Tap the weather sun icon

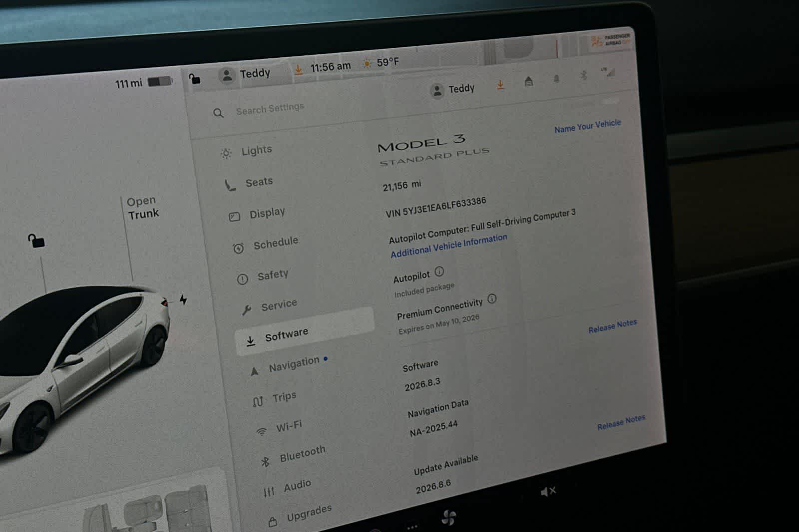point(367,64)
